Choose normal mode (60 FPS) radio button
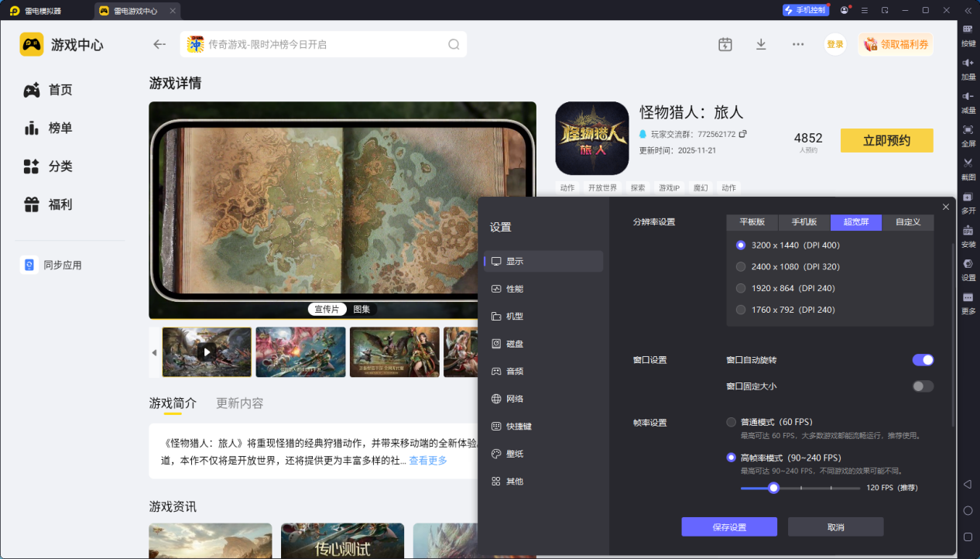Screen dimensions: 980x559 [732, 422]
